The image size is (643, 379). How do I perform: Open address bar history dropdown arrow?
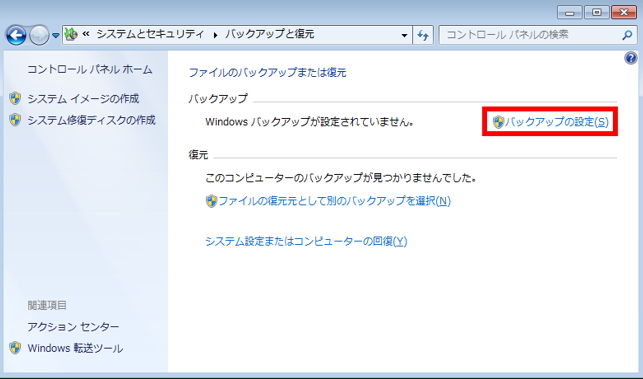[404, 35]
